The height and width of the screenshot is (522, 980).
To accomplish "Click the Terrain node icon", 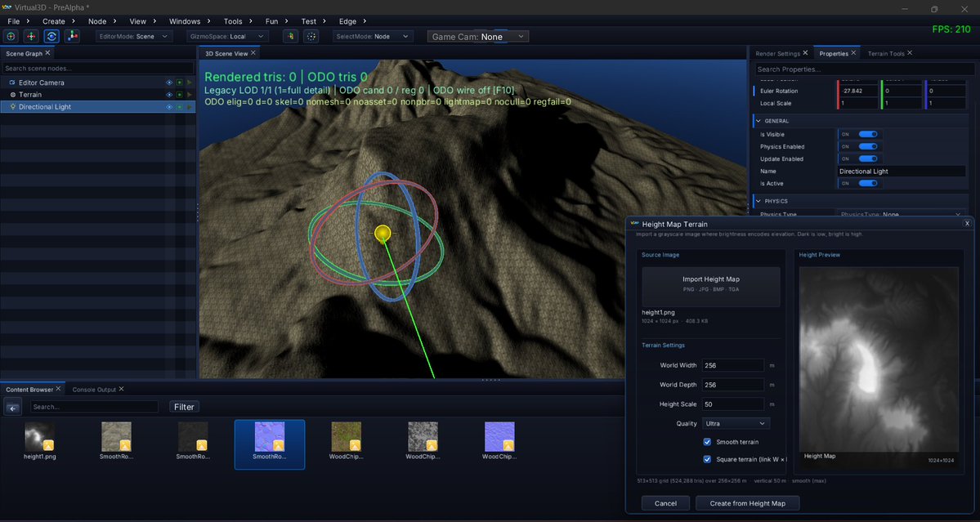I will point(12,94).
